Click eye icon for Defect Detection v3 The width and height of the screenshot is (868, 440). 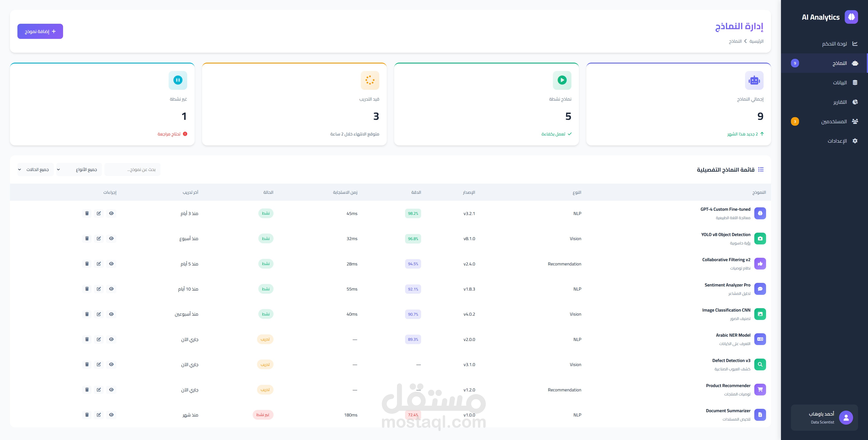click(111, 364)
